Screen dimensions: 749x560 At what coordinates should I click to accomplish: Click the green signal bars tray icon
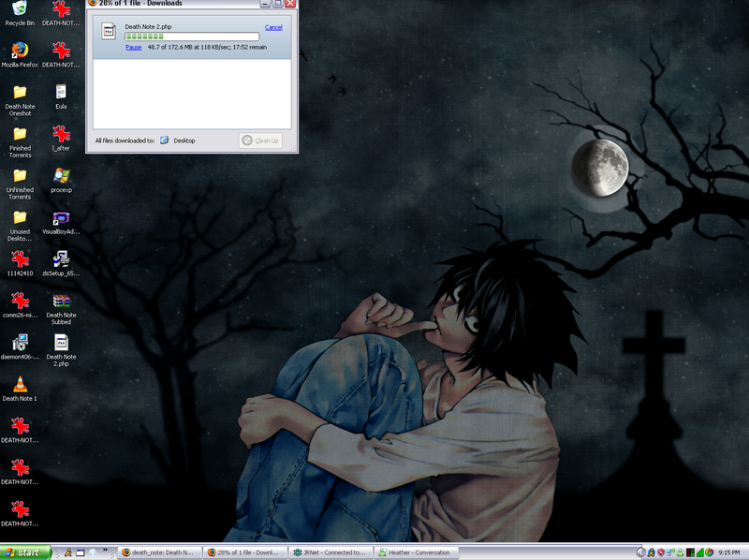[x=699, y=553]
